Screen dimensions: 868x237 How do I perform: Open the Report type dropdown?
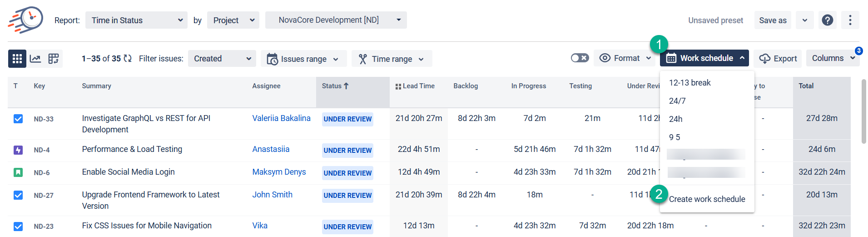pyautogui.click(x=136, y=20)
